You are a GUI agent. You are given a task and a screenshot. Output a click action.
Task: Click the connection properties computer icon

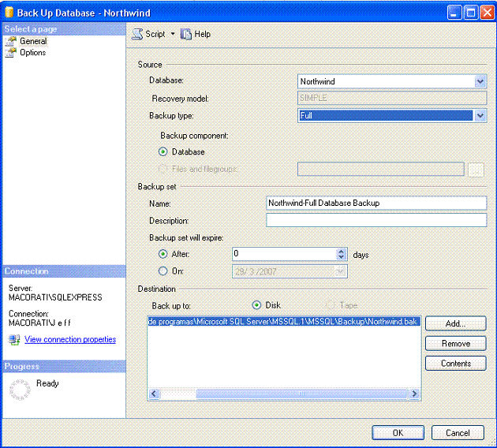click(14, 340)
